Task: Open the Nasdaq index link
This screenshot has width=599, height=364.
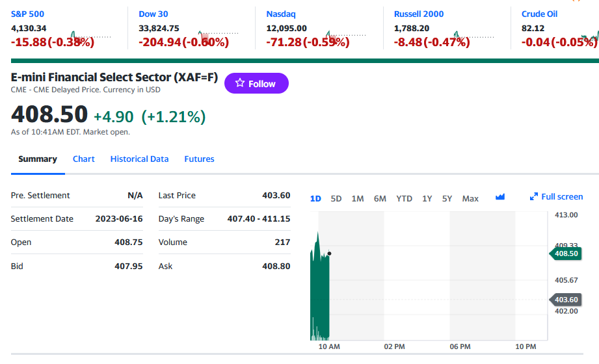Action: pyautogui.click(x=281, y=14)
